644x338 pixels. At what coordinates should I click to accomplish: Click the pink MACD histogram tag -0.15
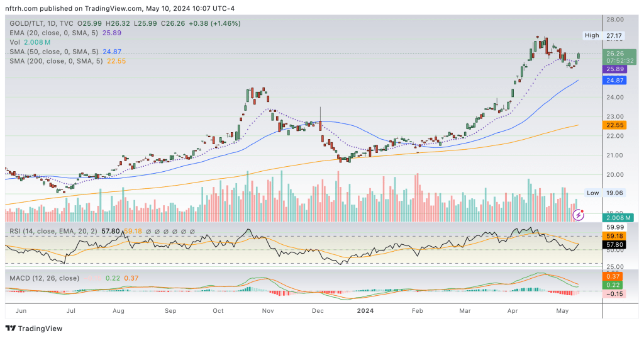click(x=613, y=294)
